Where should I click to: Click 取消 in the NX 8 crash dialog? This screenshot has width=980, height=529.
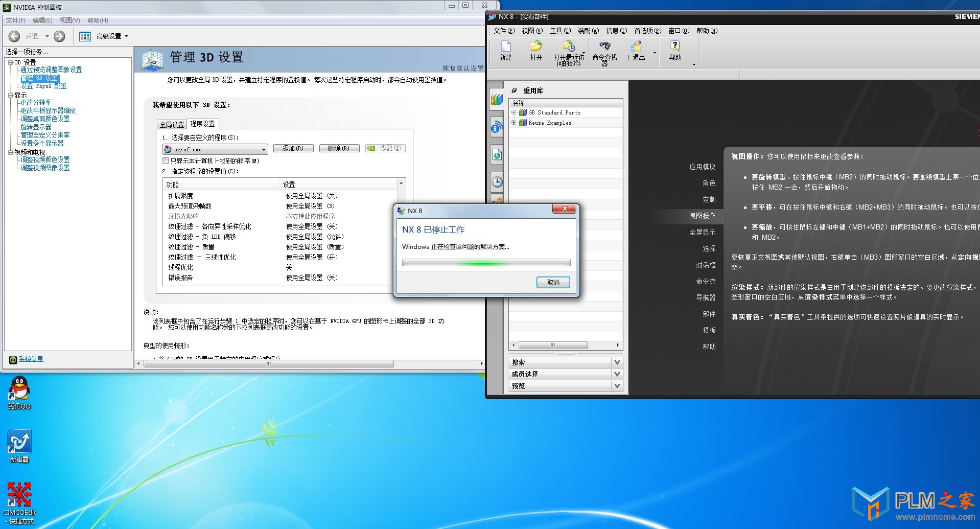click(553, 283)
